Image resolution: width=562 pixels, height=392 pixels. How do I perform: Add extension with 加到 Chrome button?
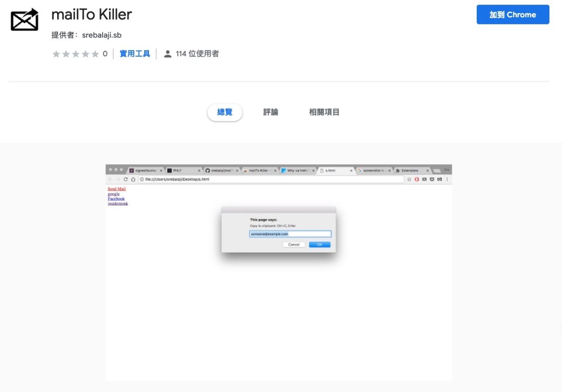coord(513,15)
